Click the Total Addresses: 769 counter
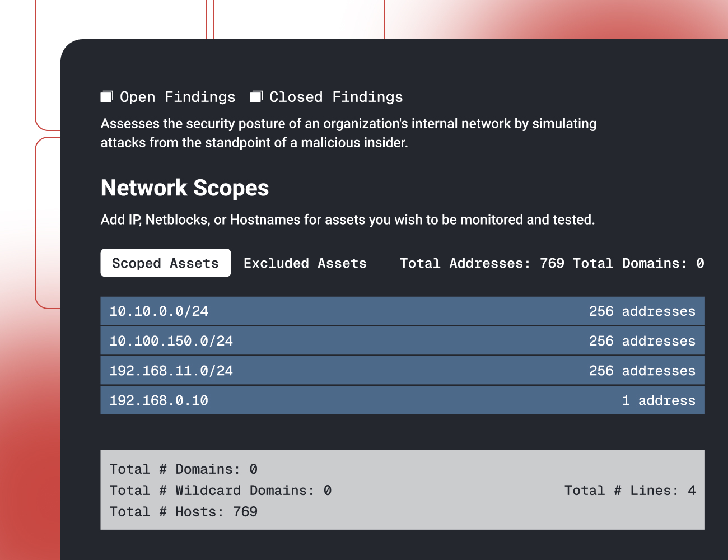The image size is (728, 560). pyautogui.click(x=482, y=263)
